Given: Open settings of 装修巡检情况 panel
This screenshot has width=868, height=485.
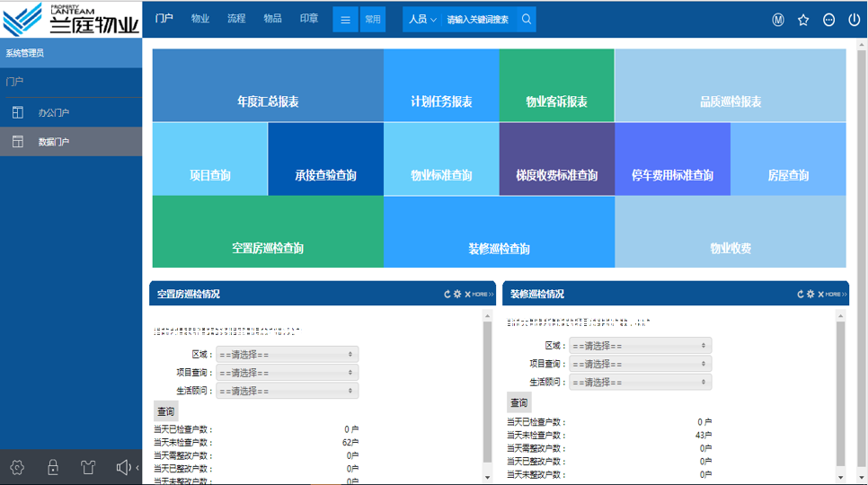Looking at the screenshot, I should [x=810, y=295].
